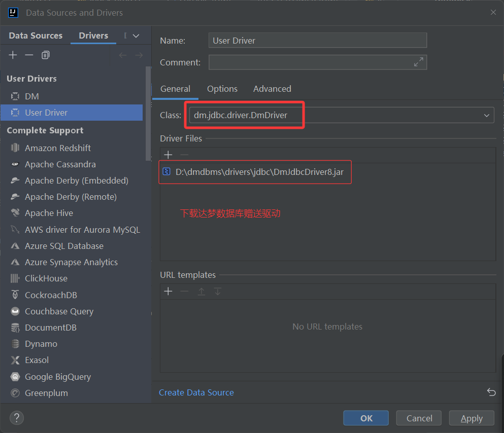Expand hidden tabs chevron next to Drivers

pyautogui.click(x=136, y=35)
